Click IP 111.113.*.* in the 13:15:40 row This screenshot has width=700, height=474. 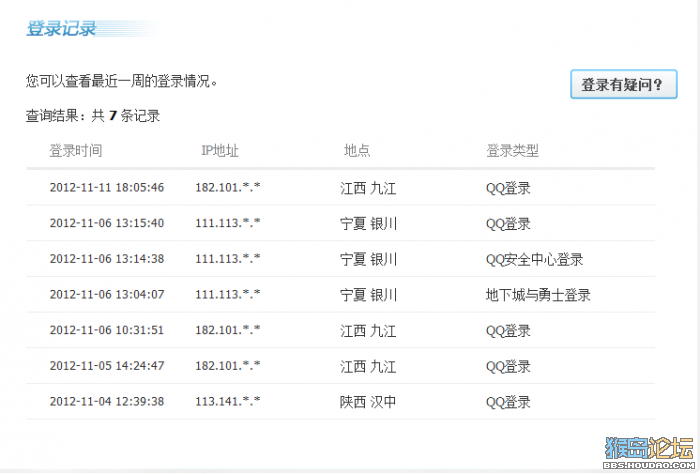click(228, 223)
